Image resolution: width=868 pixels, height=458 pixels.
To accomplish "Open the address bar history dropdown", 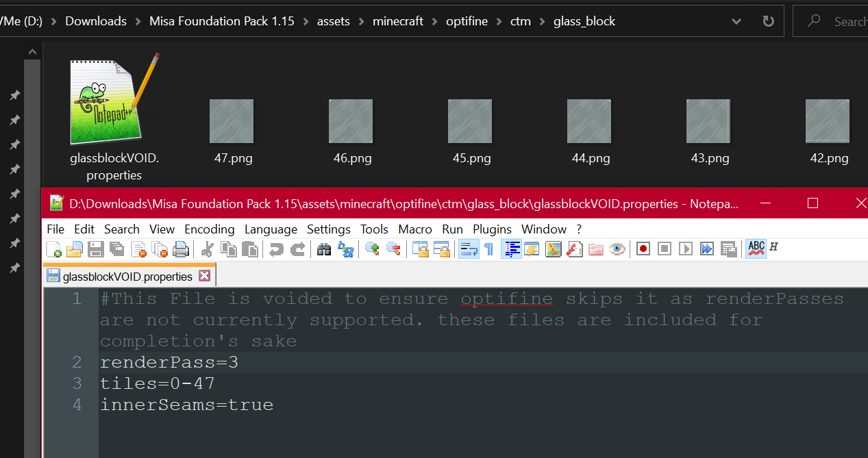I will [x=736, y=21].
